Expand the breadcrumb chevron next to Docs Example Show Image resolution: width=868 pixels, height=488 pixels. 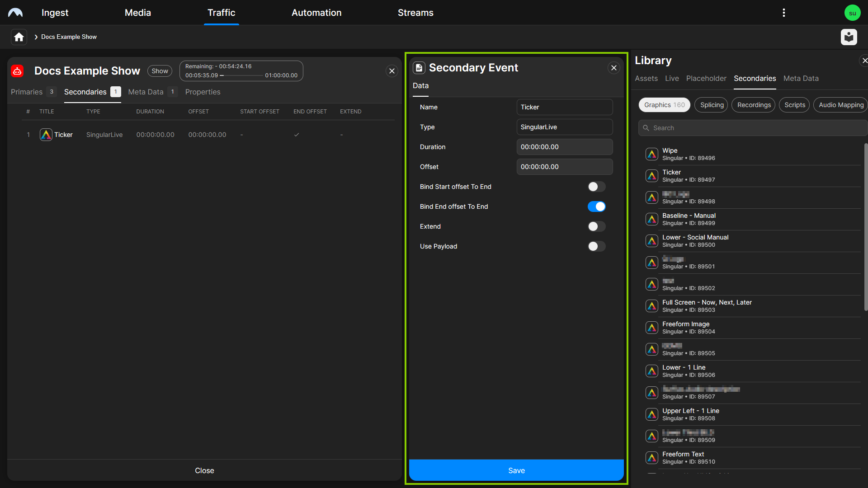click(36, 37)
